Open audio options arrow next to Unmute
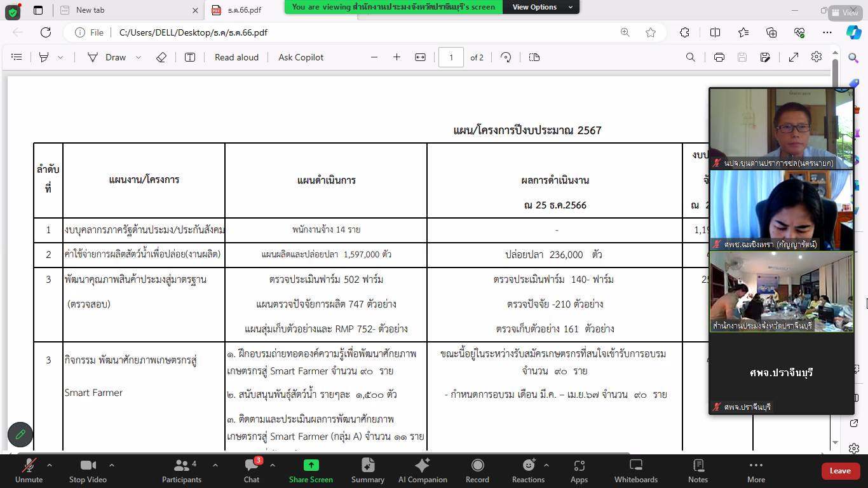 50,465
